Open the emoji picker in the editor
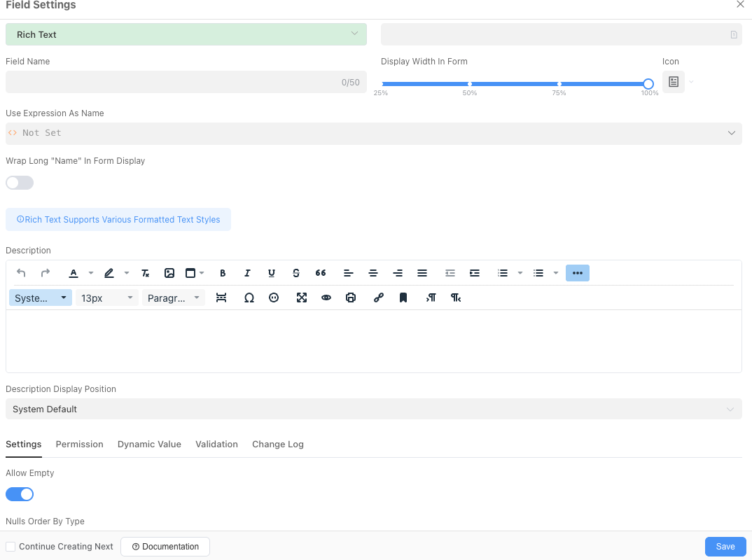Screen dimensions: 752x560 pos(274,297)
